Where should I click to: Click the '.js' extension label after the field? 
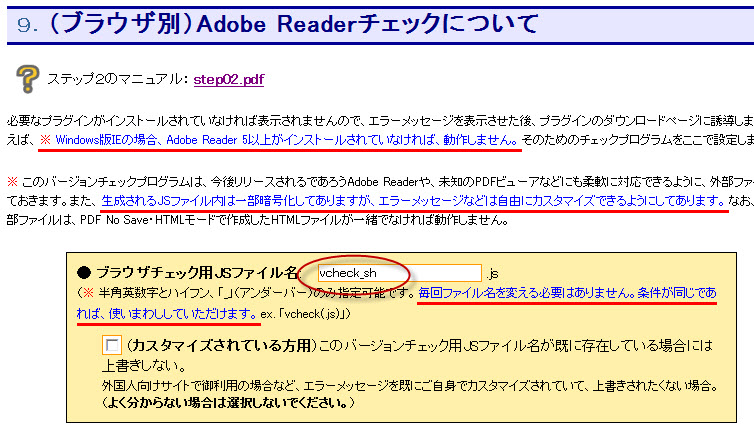(492, 274)
